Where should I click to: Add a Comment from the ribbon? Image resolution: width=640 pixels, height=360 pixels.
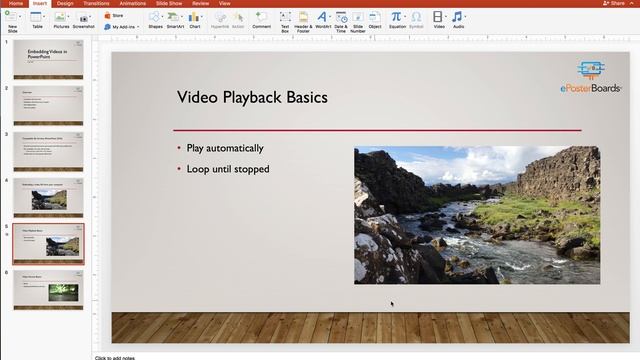coord(261,20)
